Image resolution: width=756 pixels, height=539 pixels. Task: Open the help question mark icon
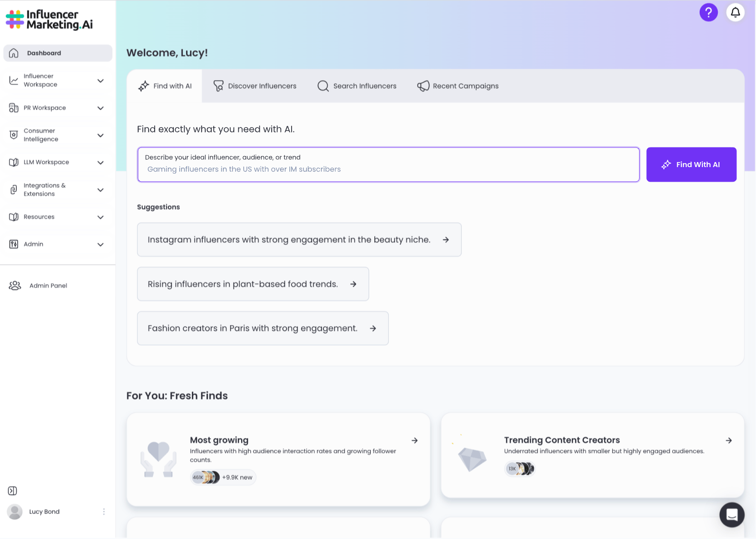pos(708,13)
